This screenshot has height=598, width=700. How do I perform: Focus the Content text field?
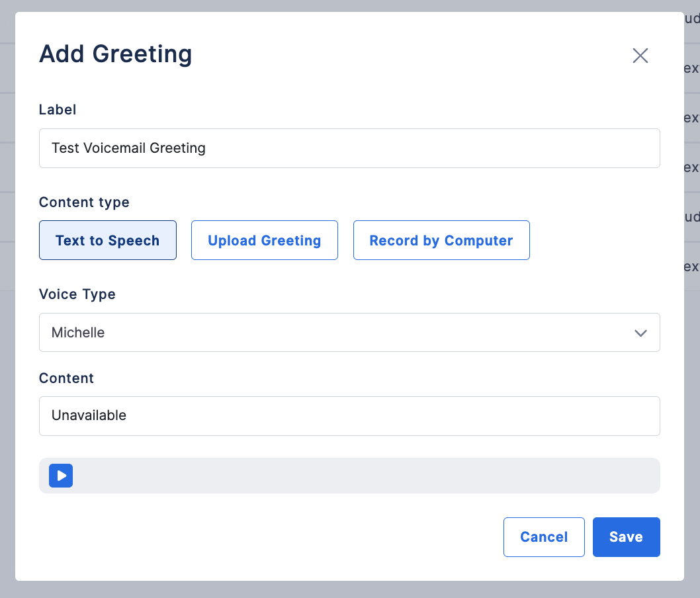pyautogui.click(x=349, y=416)
